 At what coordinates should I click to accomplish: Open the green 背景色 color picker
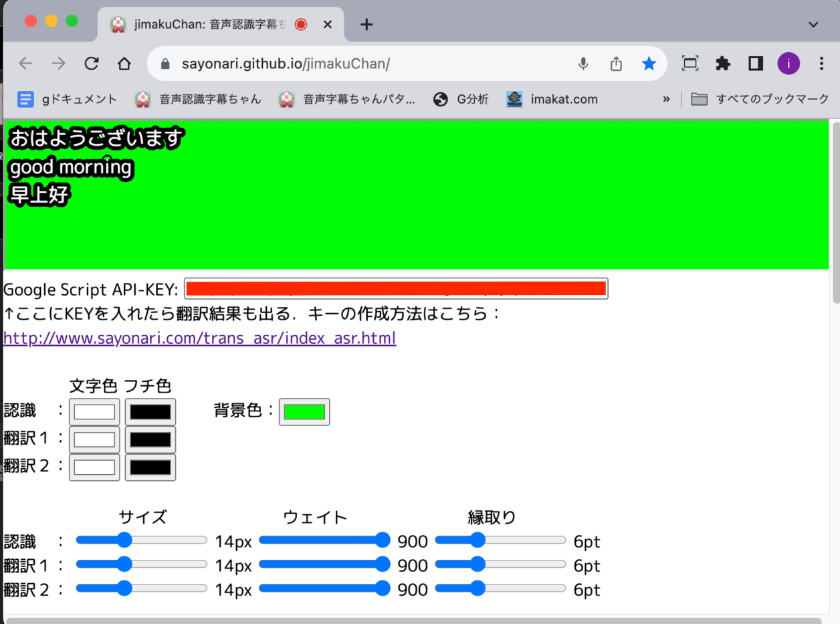[304, 412]
